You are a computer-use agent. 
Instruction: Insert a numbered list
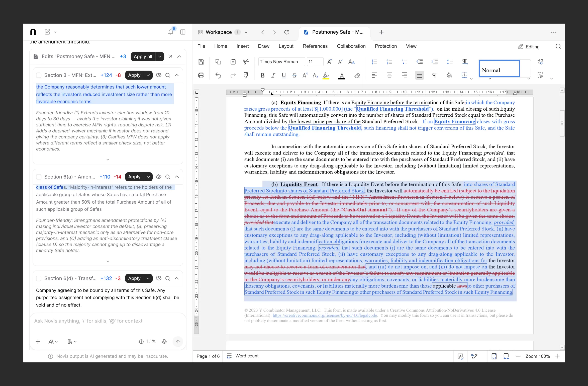pyautogui.click(x=389, y=62)
